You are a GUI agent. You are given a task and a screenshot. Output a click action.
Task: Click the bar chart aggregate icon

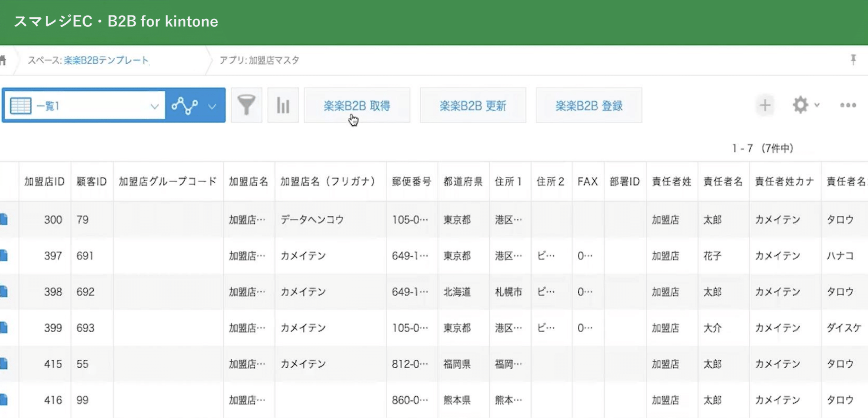(283, 106)
